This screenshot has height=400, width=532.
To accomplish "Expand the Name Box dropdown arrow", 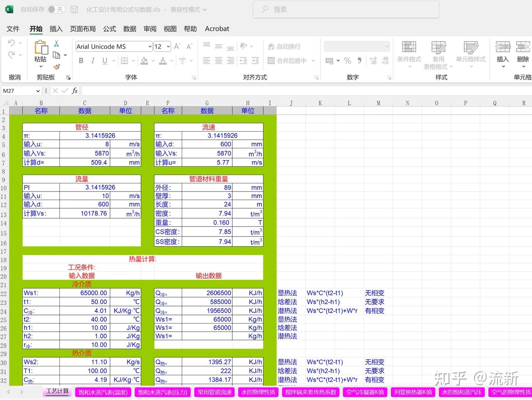I will pyautogui.click(x=38, y=91).
